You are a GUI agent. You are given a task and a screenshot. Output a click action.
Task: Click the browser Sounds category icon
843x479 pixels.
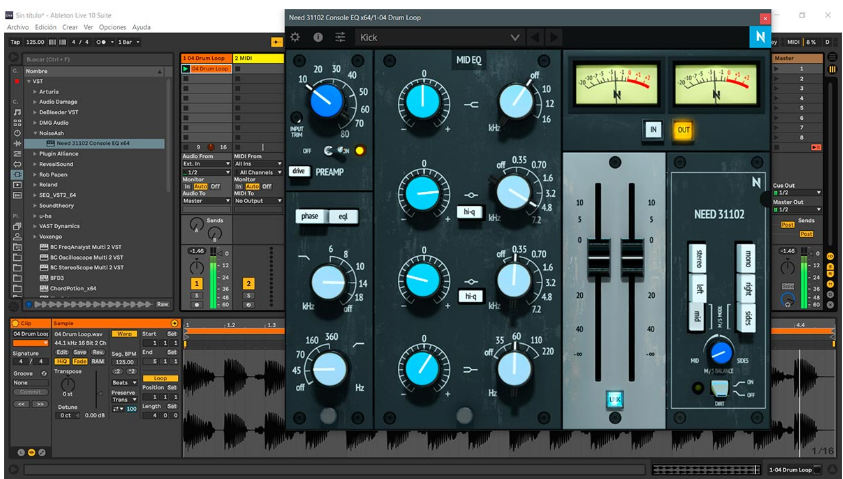[x=17, y=112]
